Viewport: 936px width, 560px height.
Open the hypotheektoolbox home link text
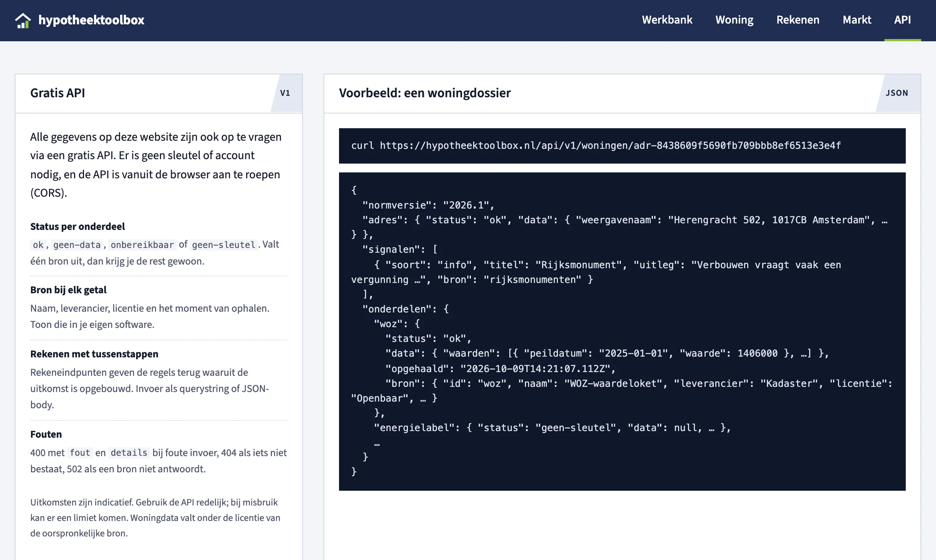pyautogui.click(x=91, y=20)
